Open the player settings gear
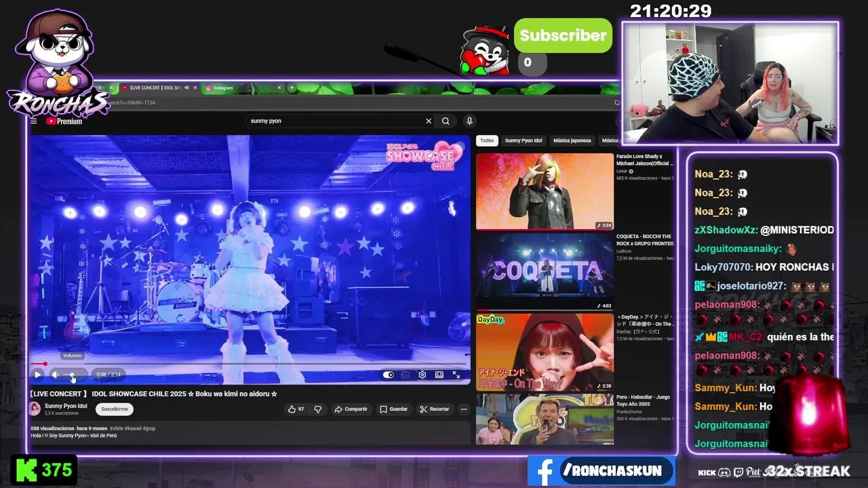Image resolution: width=868 pixels, height=488 pixels. (422, 374)
